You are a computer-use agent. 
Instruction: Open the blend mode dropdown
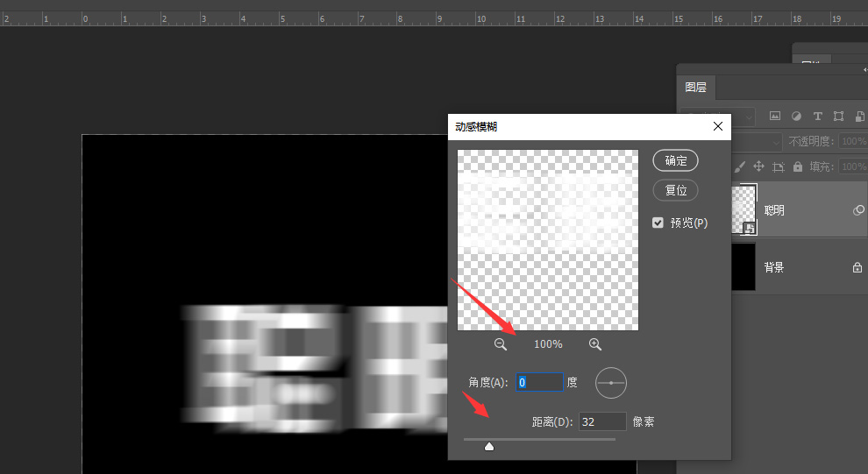point(757,142)
